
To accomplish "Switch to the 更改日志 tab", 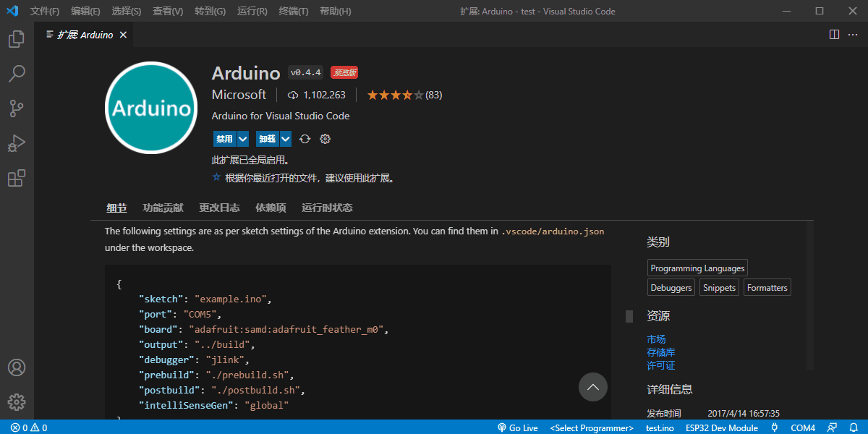I will click(219, 208).
